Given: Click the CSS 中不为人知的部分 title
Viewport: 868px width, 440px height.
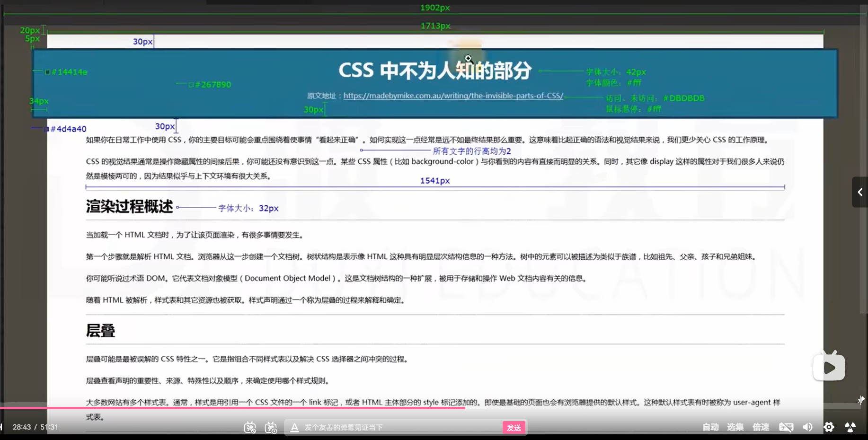Looking at the screenshot, I should pos(435,71).
